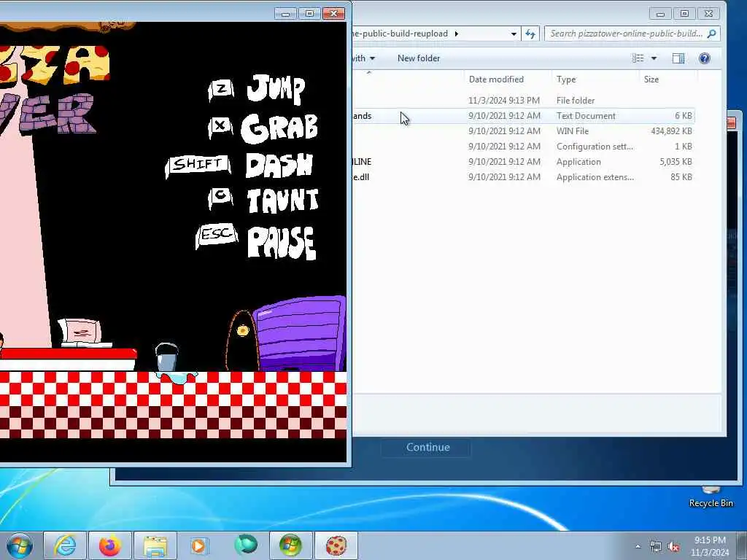Click the JUMP label in game
The height and width of the screenshot is (560, 747).
tap(276, 89)
